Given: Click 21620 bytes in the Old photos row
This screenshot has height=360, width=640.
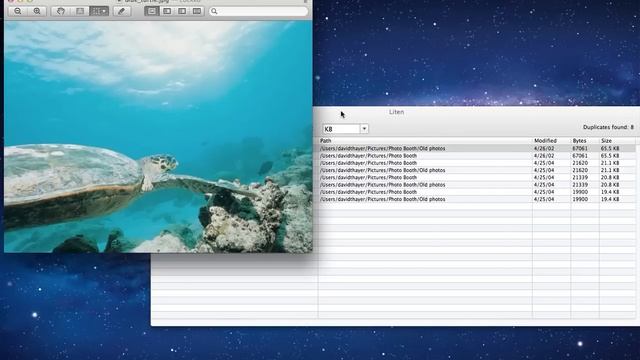Looking at the screenshot, I should (580, 170).
